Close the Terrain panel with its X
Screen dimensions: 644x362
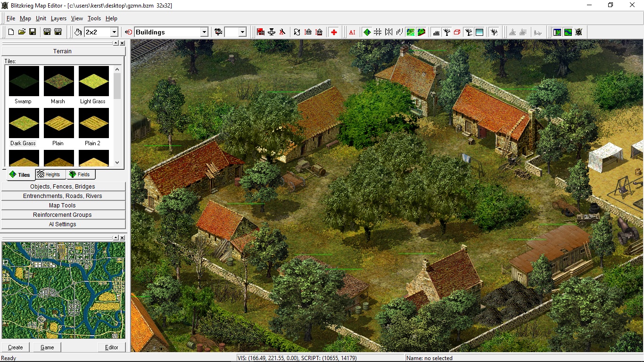pyautogui.click(x=122, y=43)
